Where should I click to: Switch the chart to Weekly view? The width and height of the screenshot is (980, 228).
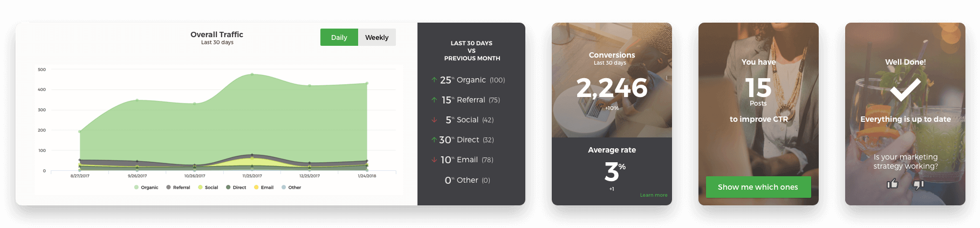tap(376, 37)
